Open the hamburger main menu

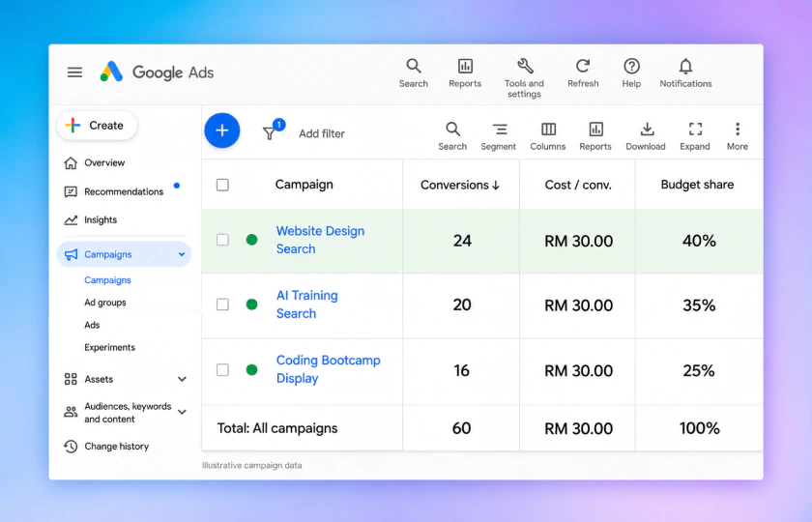pos(74,72)
